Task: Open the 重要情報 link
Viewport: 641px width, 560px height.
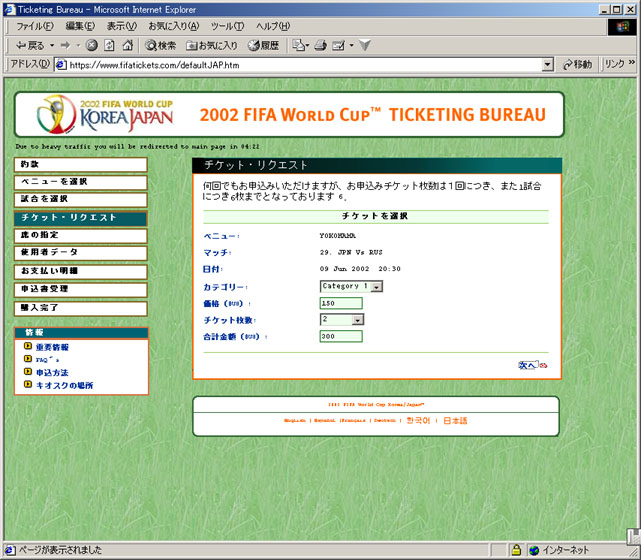Action: [52, 347]
